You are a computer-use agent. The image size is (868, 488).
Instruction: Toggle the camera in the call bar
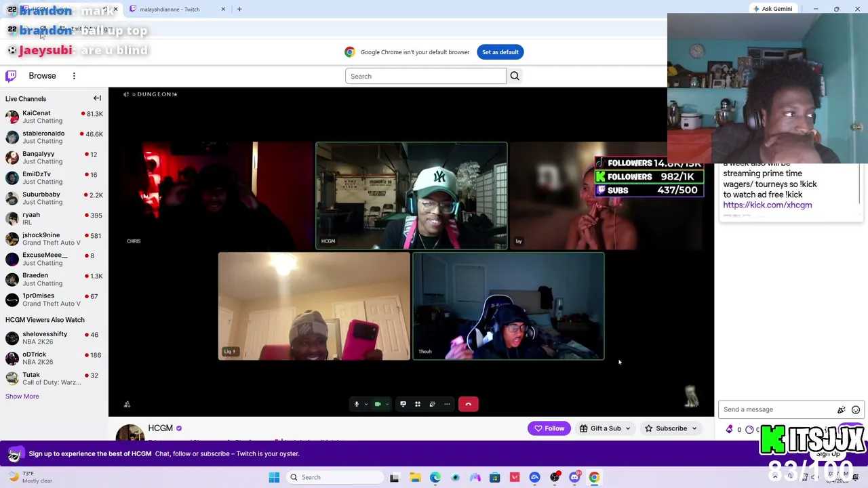tap(378, 404)
